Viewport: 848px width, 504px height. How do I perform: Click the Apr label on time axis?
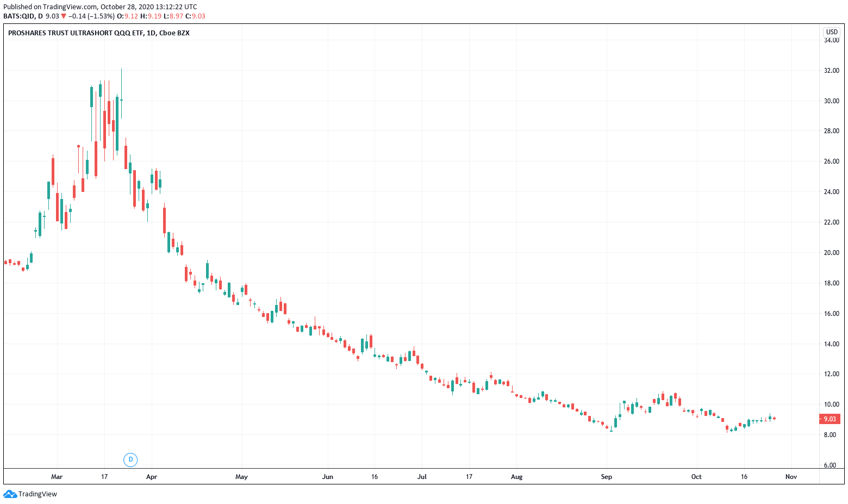click(152, 477)
